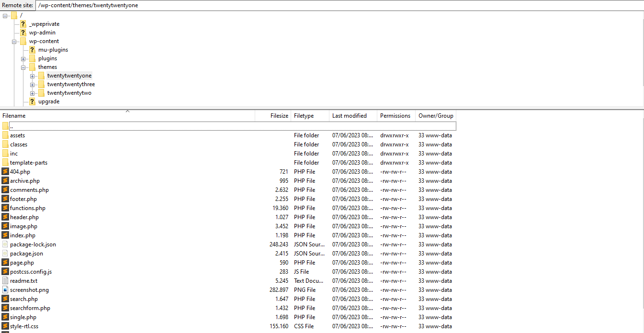Screen dimensions: 644x333
Task: Click the screenshot.png image icon
Action: pyautogui.click(x=5, y=290)
